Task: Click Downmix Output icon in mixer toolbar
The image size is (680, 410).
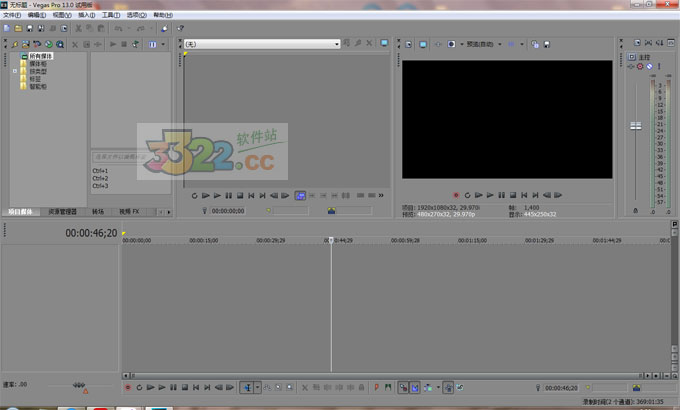Action: (x=648, y=43)
